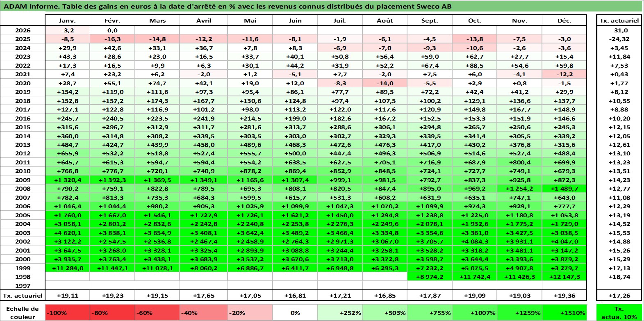Click cell '+1 489,7' in the 2008 row
The width and height of the screenshot is (644, 321).
coord(564,189)
